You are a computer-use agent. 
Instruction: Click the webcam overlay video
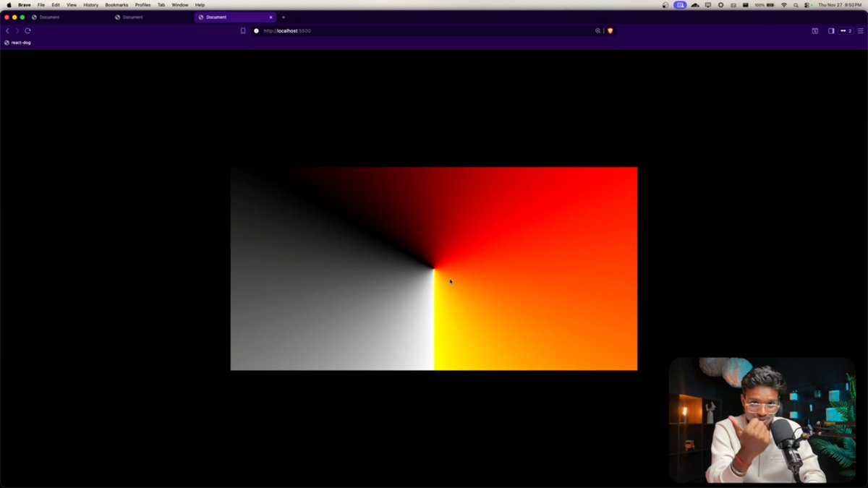coord(762,418)
